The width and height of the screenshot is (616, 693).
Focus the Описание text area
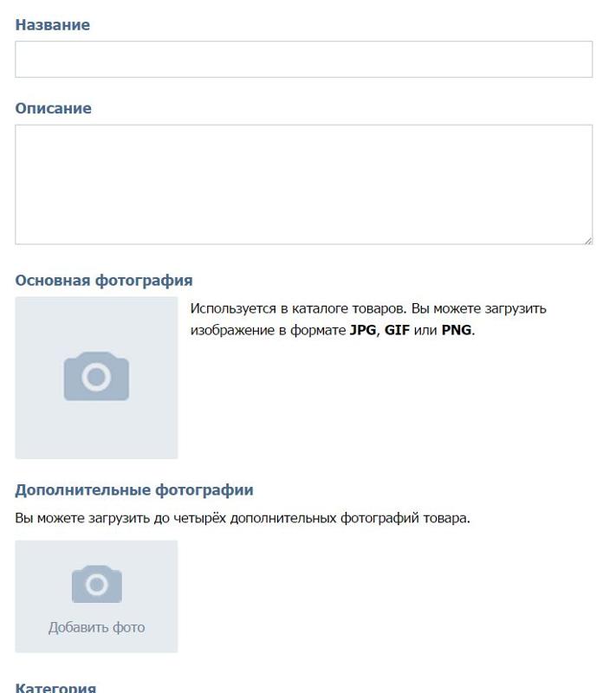click(303, 185)
